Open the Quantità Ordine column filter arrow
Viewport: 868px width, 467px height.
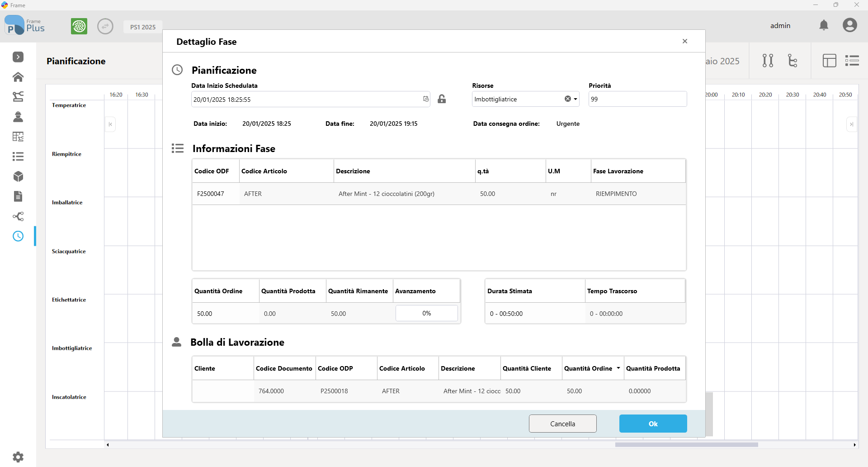[x=618, y=368]
